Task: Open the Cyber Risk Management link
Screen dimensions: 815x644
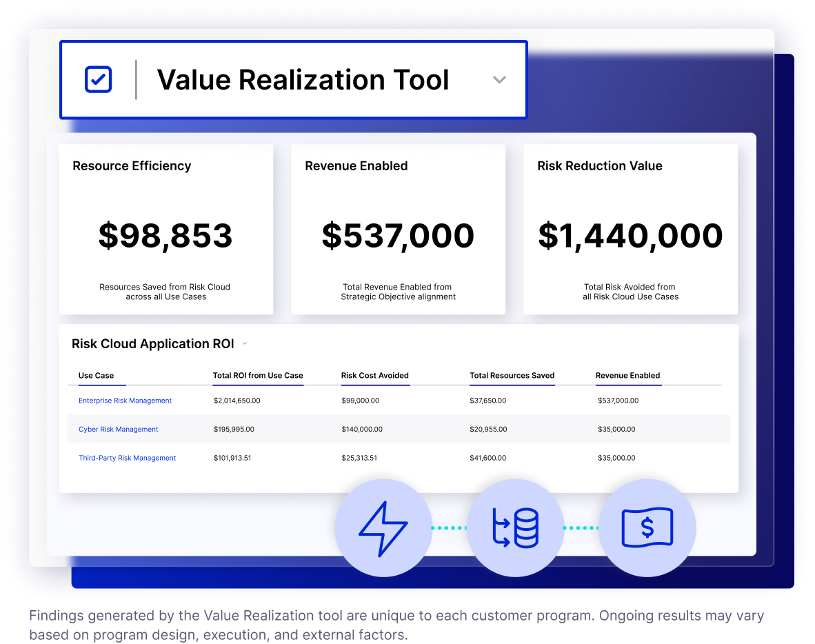Action: [x=118, y=430]
